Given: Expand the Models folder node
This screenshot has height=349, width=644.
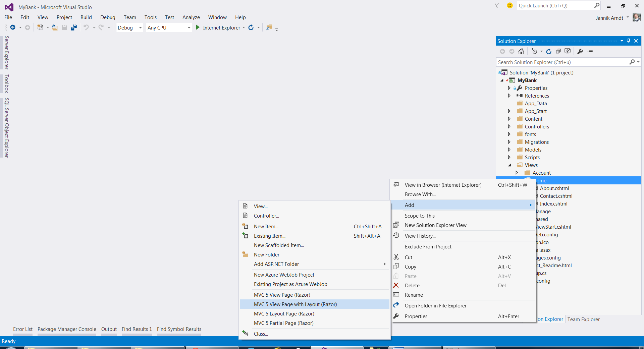Looking at the screenshot, I should point(509,150).
